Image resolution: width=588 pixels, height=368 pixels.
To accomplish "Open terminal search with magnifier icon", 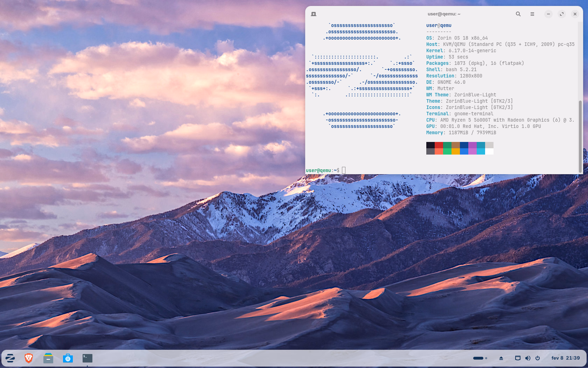I will (x=518, y=14).
